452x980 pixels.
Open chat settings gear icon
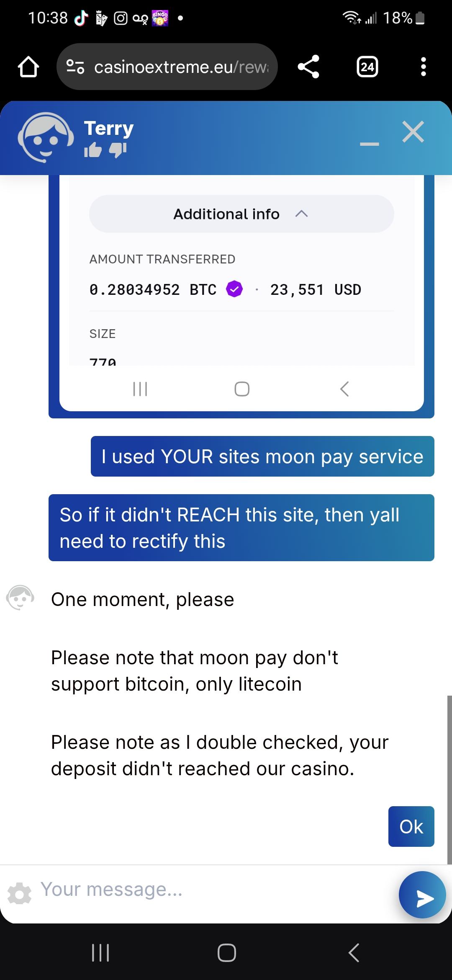[x=19, y=894]
